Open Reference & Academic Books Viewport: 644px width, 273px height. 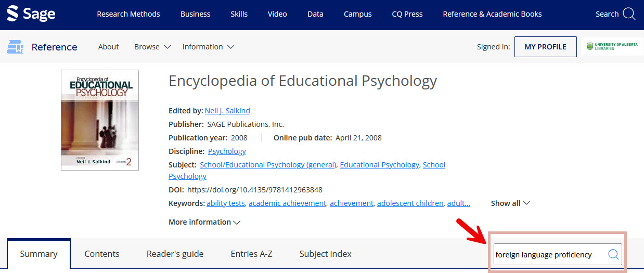tap(492, 14)
